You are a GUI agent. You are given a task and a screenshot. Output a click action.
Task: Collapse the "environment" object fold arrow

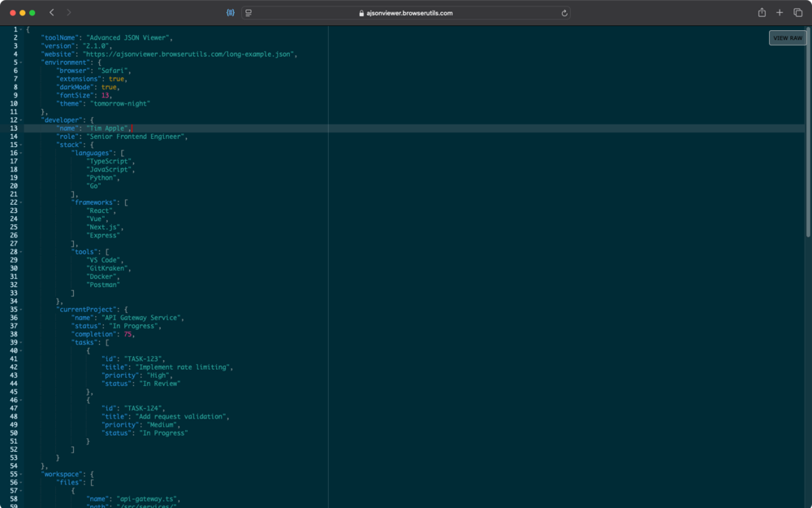[21, 63]
